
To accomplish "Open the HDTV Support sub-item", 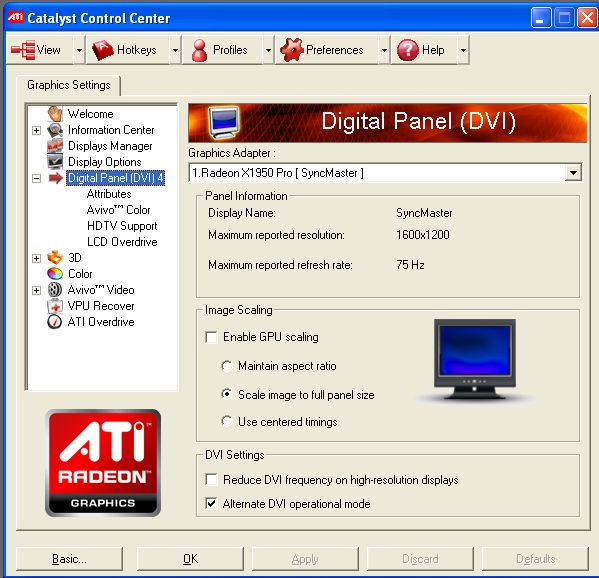I will click(122, 226).
